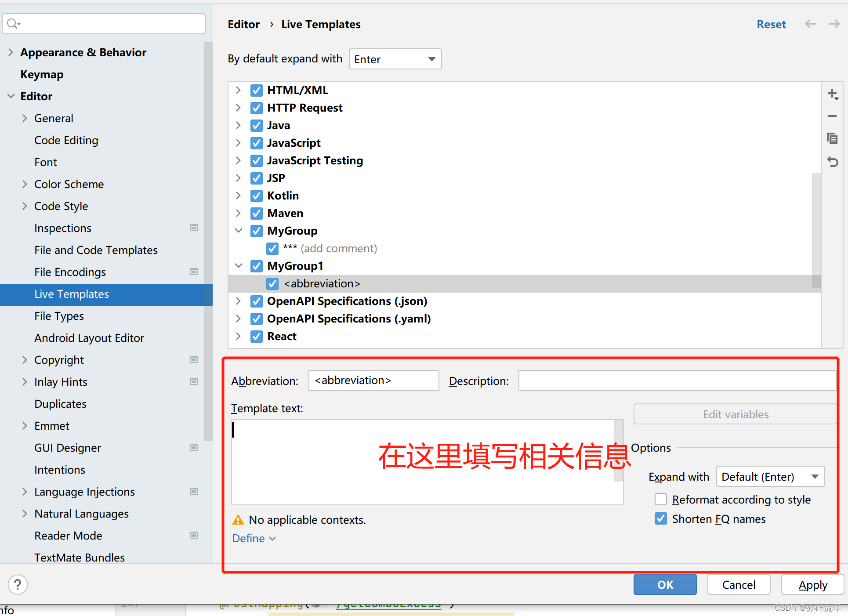Click the back navigation arrow
The height and width of the screenshot is (616, 848).
(811, 24)
